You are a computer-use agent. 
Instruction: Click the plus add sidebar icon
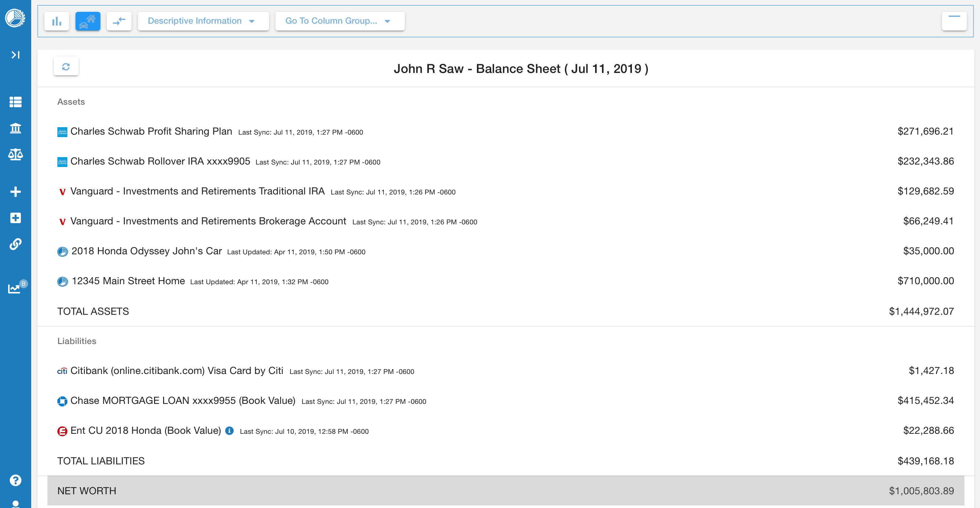coord(15,192)
